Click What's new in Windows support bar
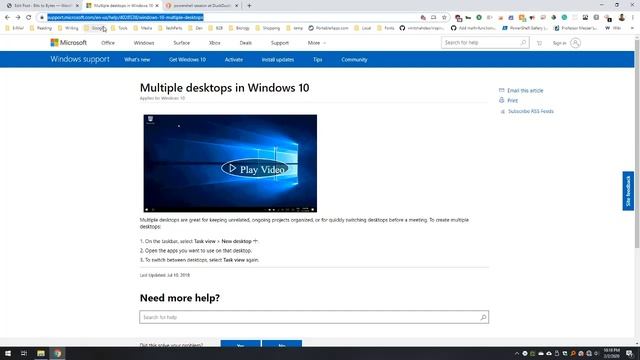The height and width of the screenshot is (360, 640). click(137, 60)
